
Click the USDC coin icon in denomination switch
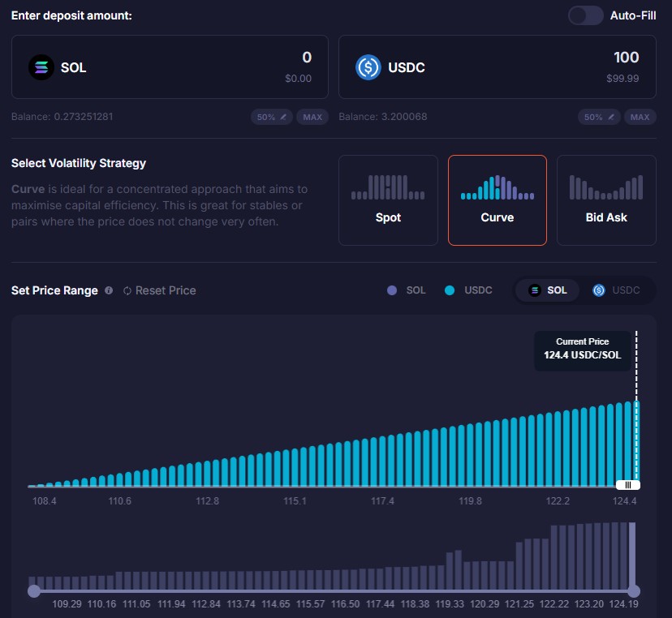(601, 290)
